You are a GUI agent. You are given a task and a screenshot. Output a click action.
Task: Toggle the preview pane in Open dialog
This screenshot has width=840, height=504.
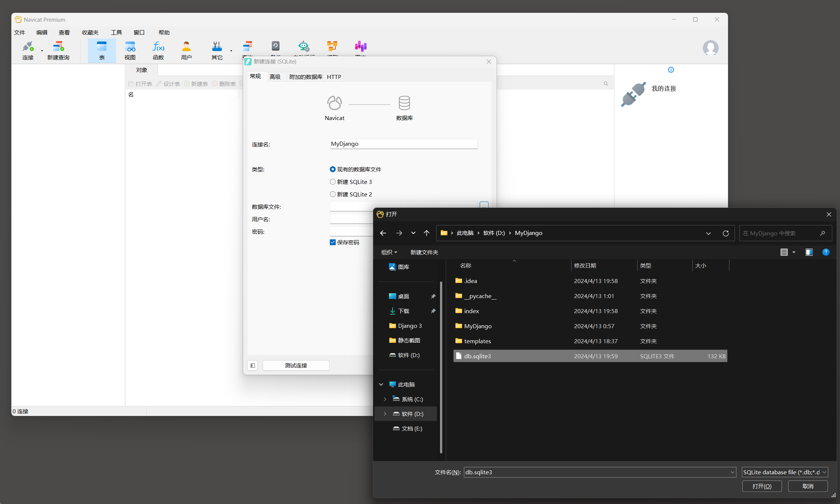(809, 252)
